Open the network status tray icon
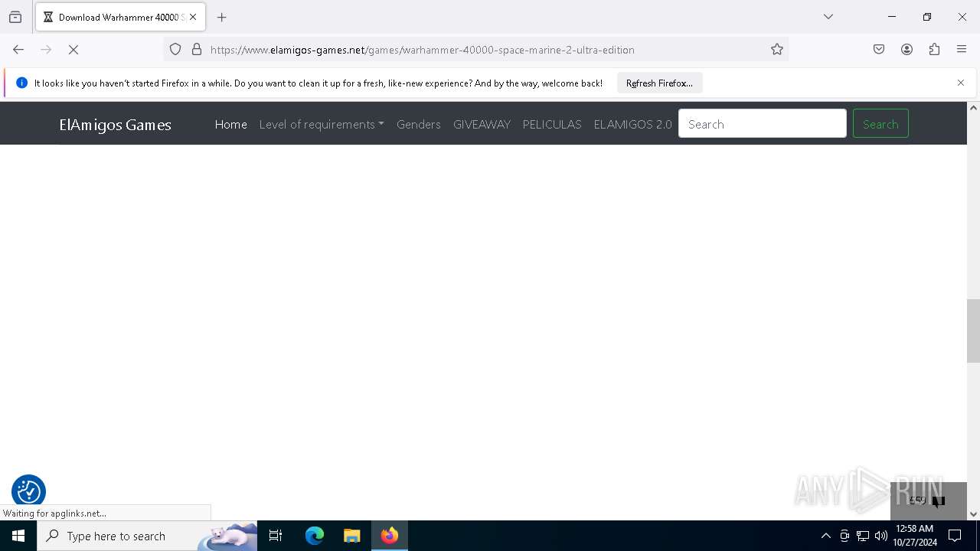The width and height of the screenshot is (980, 551). click(x=863, y=536)
